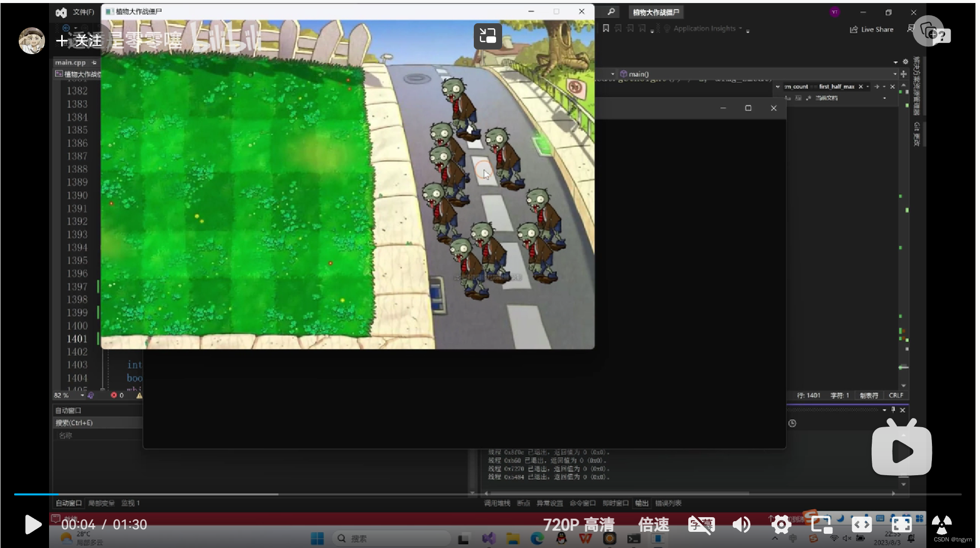Screen dimensions: 980x548
Task: Play the video with bottom-left play button
Action: (x=33, y=524)
